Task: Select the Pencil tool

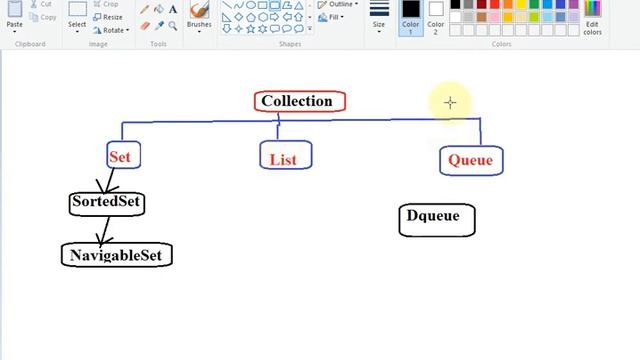Action: tap(144, 9)
